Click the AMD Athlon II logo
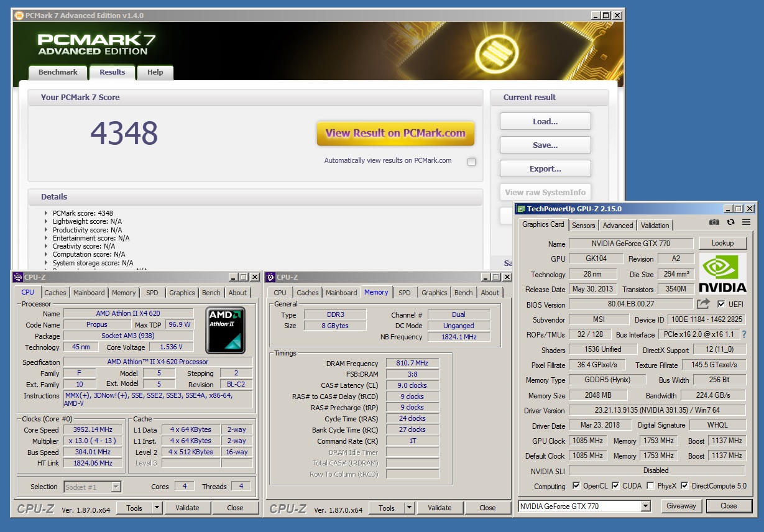Screen dimensions: 764x532 point(226,330)
